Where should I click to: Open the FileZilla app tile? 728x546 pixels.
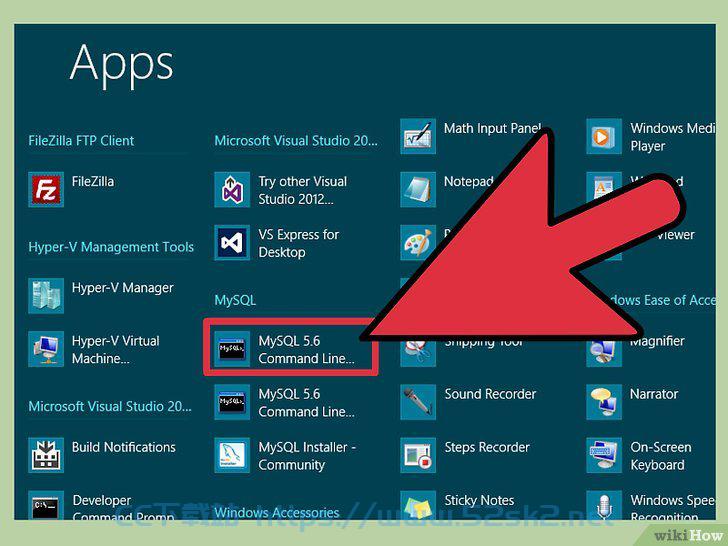71,189
